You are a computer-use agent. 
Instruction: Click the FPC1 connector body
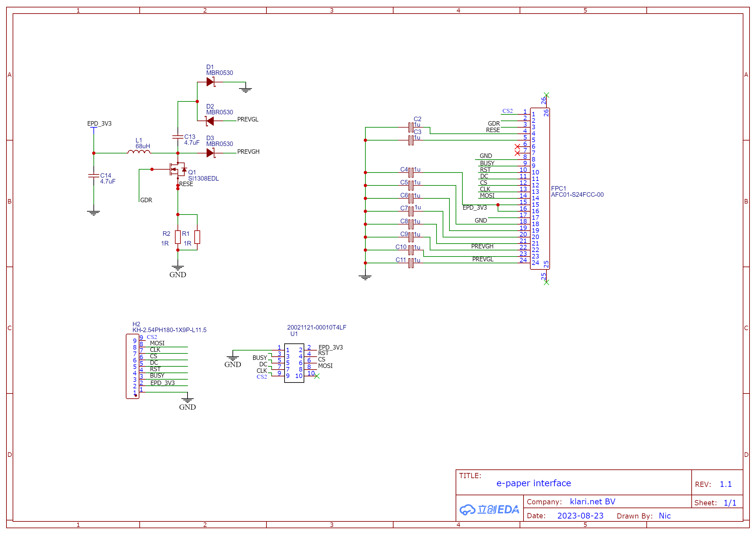click(x=540, y=189)
